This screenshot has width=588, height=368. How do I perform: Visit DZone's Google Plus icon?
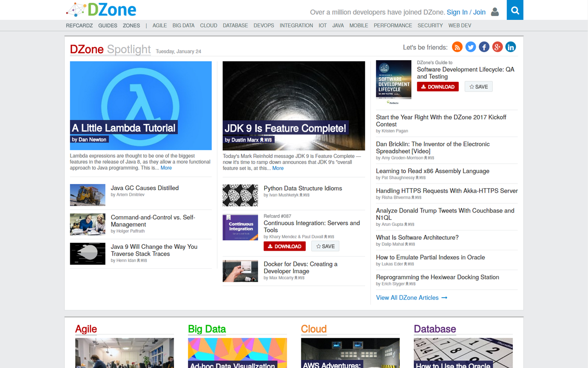click(x=497, y=47)
